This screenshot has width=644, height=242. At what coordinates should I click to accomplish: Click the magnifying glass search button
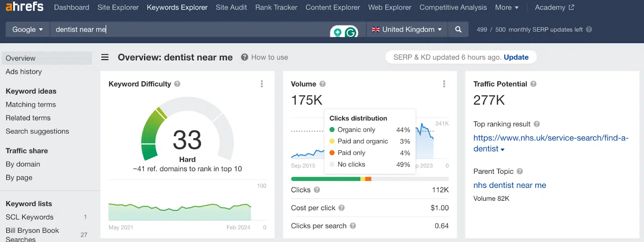tap(458, 29)
